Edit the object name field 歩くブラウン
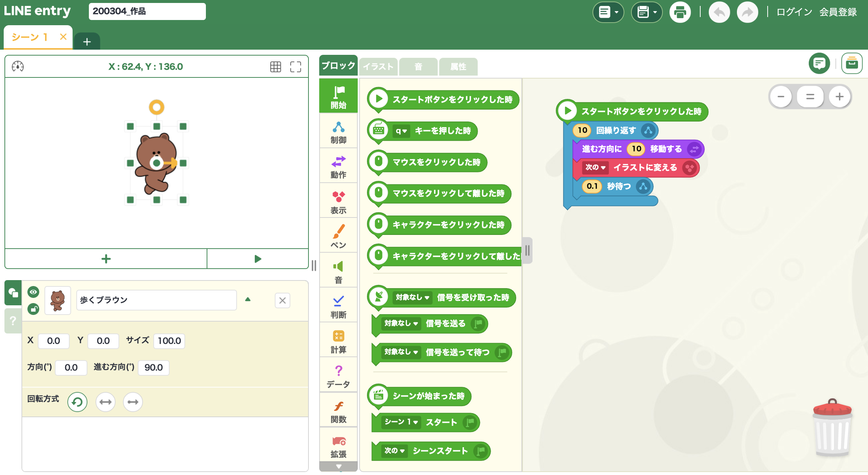The width and height of the screenshot is (868, 475). pos(156,300)
